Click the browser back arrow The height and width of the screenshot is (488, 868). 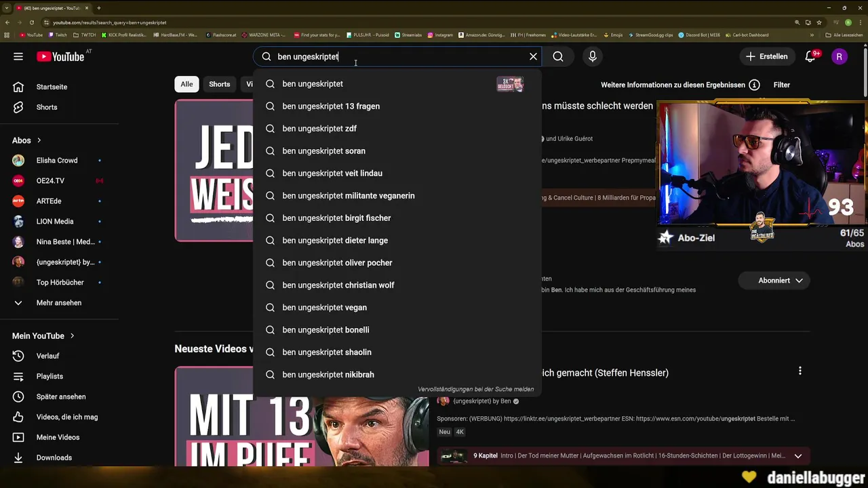(7, 22)
